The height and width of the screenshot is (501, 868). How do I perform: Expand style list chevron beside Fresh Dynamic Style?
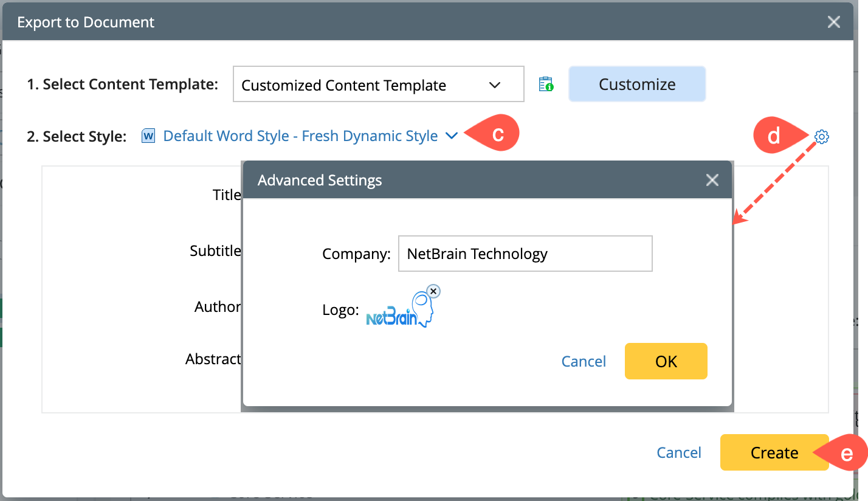pos(451,136)
